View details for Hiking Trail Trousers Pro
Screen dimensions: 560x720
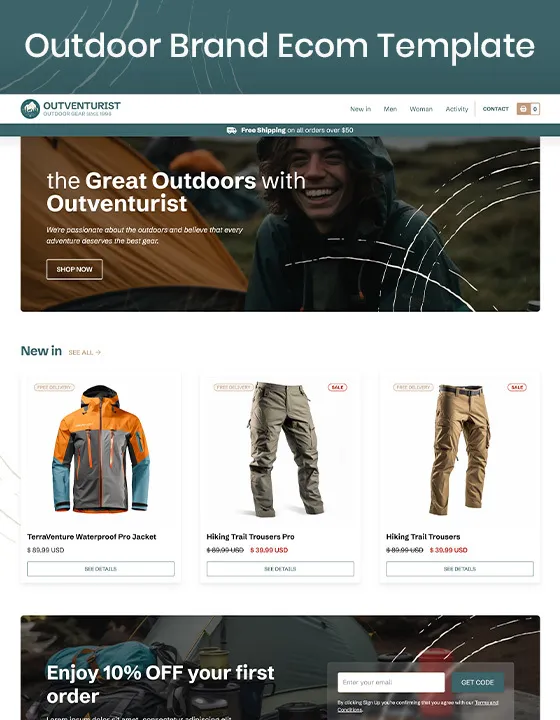280,569
